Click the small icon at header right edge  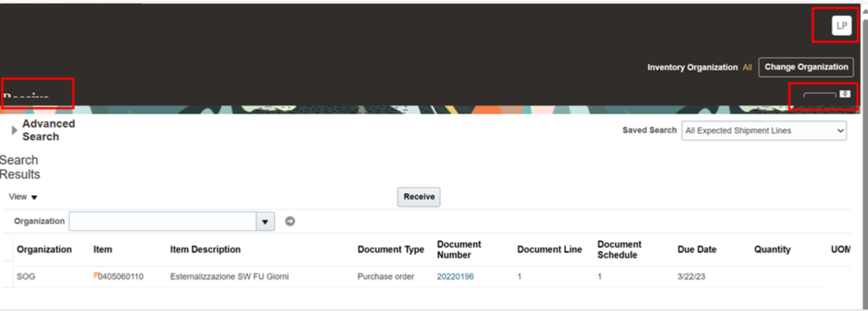click(845, 93)
